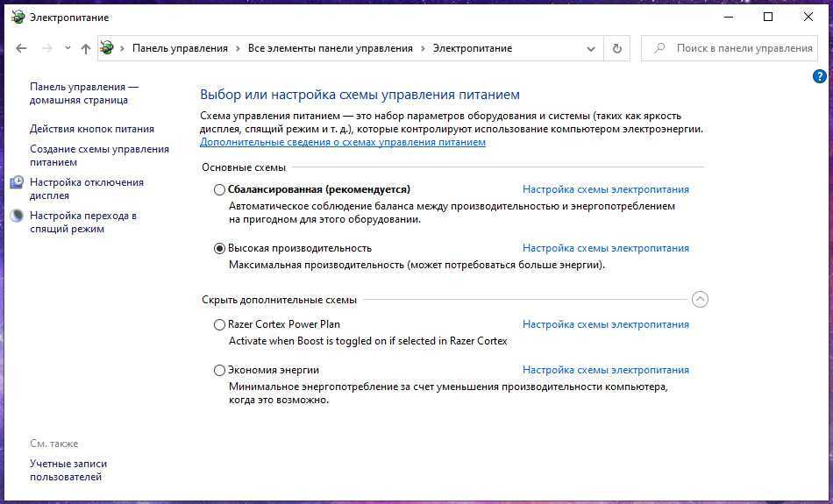This screenshot has width=833, height=504.
Task: Click the up-level arrow icon
Action: pos(85,49)
